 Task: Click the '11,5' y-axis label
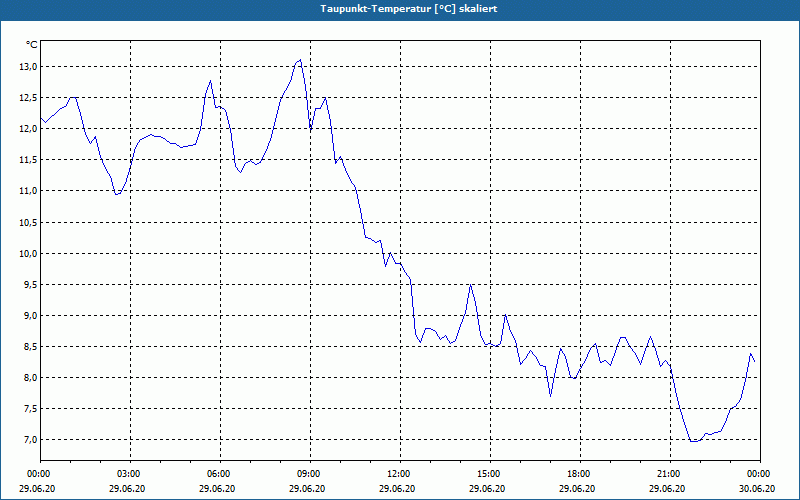28,160
